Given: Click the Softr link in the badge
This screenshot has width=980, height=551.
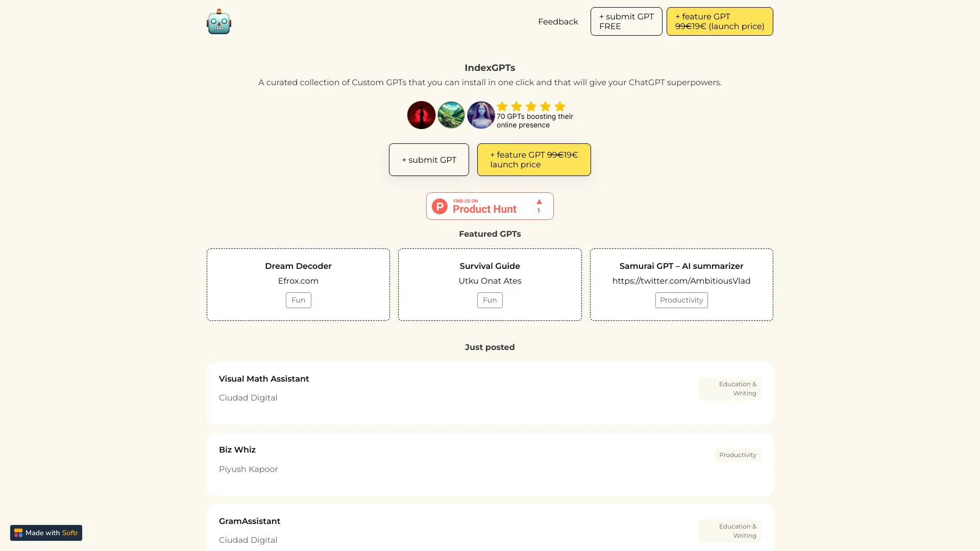Looking at the screenshot, I should pos(70,533).
